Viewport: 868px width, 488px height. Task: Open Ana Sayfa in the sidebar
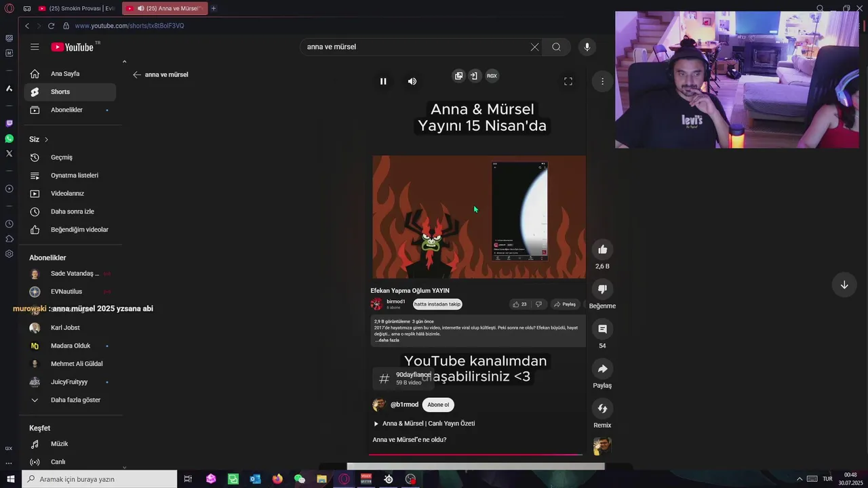tap(70, 74)
